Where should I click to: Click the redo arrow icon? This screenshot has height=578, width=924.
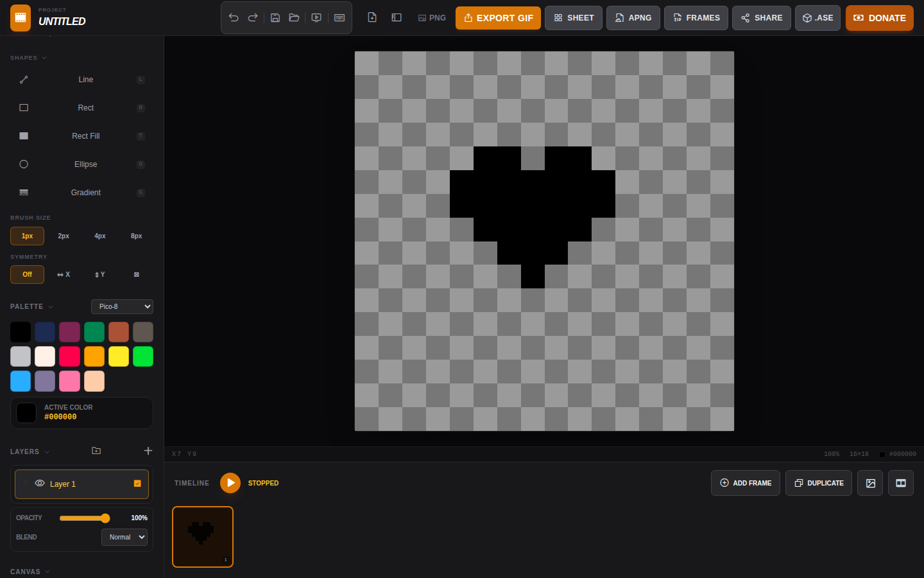[253, 18]
